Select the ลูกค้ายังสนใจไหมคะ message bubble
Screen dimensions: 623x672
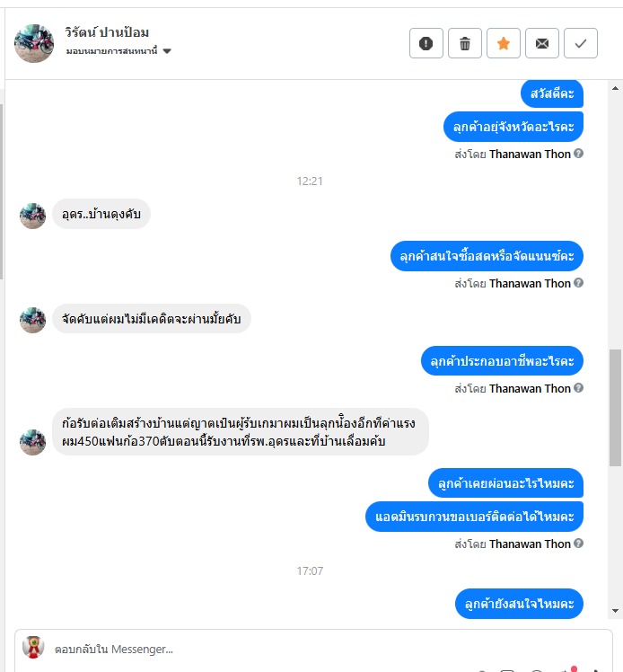coord(519,604)
